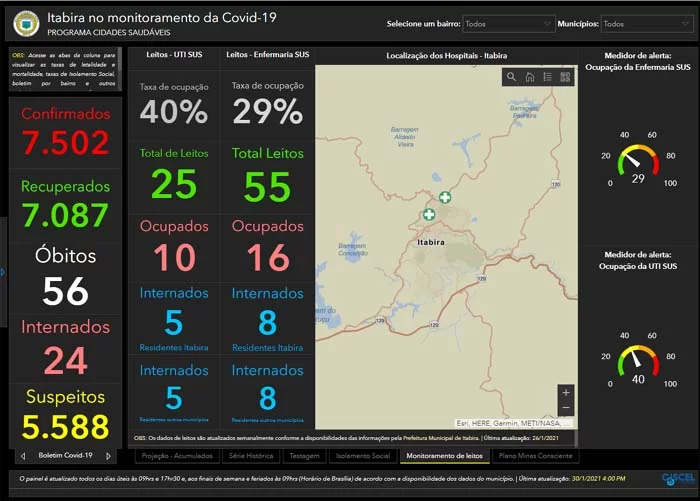700x501 pixels.
Task: Zoom out with the map minus button
Action: tap(566, 408)
